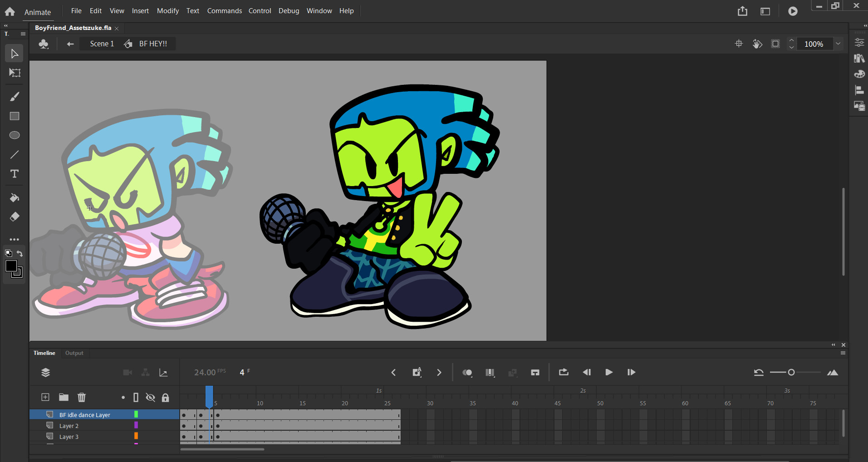868x462 pixels.
Task: Toggle lock all layers padlock
Action: 166,398
